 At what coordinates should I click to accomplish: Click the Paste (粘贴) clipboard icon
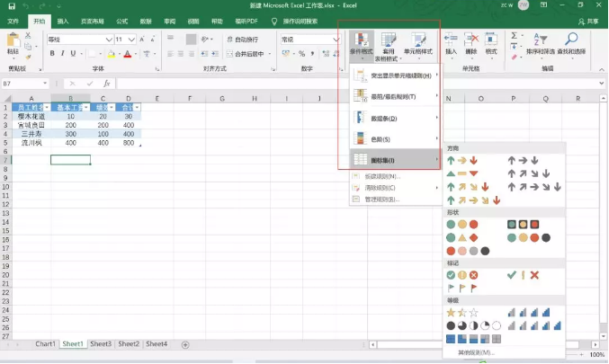click(13, 40)
